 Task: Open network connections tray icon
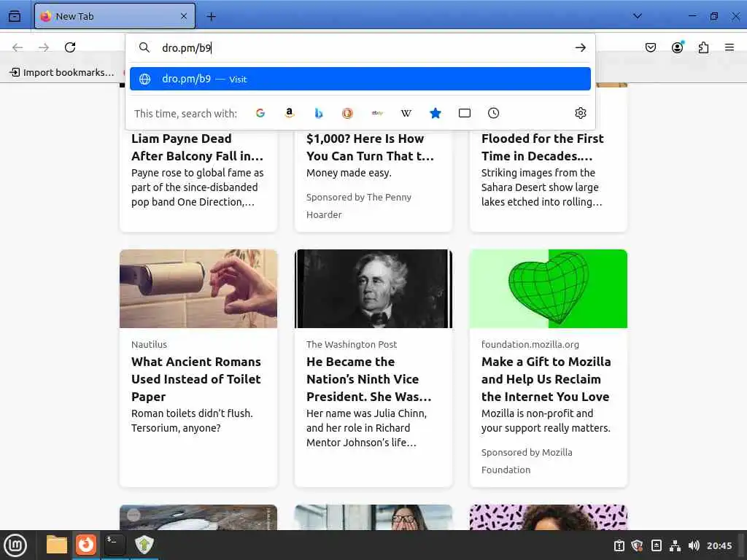coord(675,545)
